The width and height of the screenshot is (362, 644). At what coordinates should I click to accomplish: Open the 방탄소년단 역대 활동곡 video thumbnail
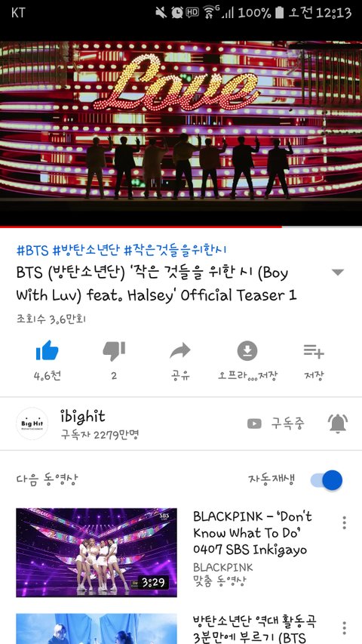(97, 629)
